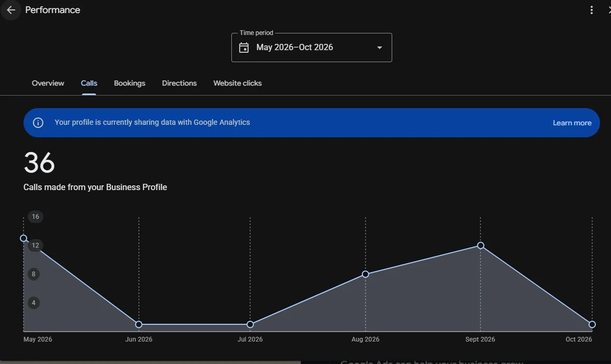The height and width of the screenshot is (364, 611).
Task: Click the Aug 2026 axis label
Action: [366, 339]
